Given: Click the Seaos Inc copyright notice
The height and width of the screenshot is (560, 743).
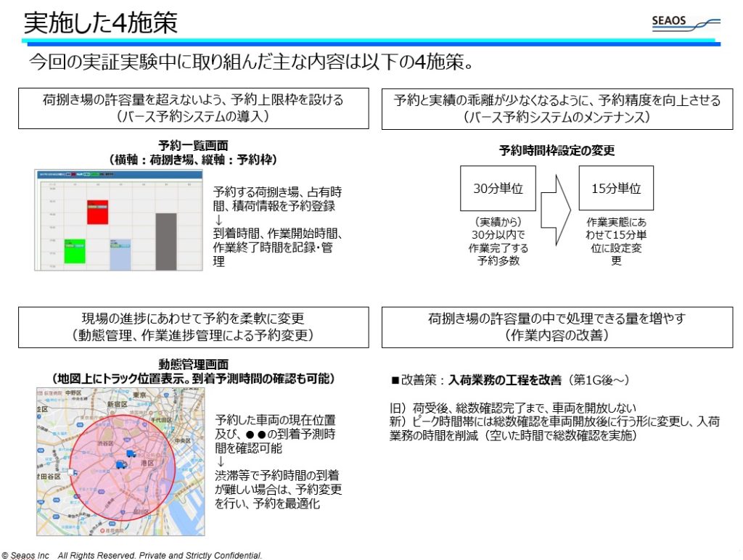Looking at the screenshot, I should click(x=131, y=555).
